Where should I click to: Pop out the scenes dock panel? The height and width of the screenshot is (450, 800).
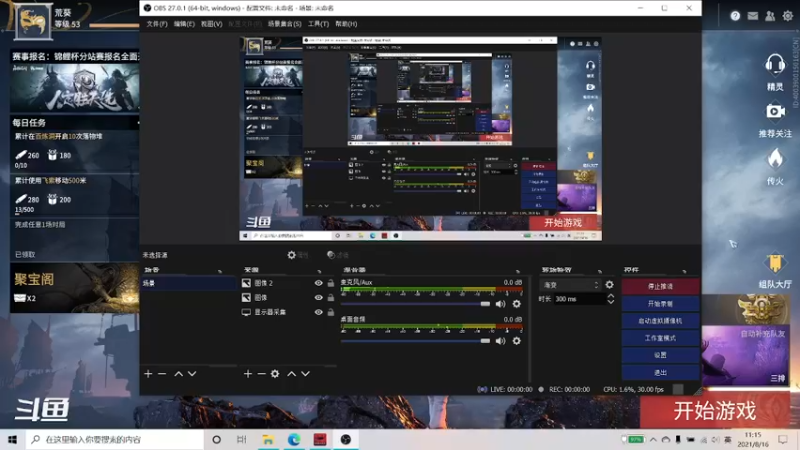220,270
